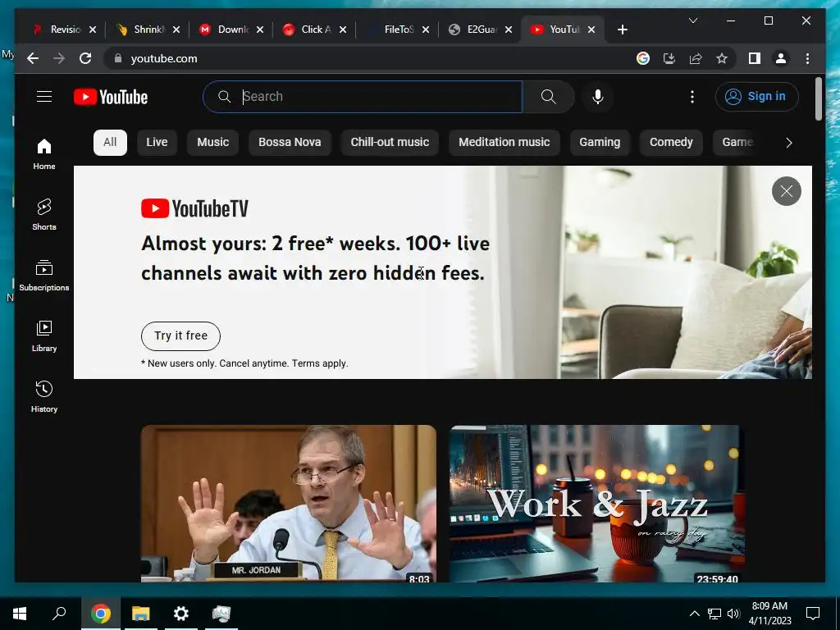Open Windows taskbar search

point(59,614)
